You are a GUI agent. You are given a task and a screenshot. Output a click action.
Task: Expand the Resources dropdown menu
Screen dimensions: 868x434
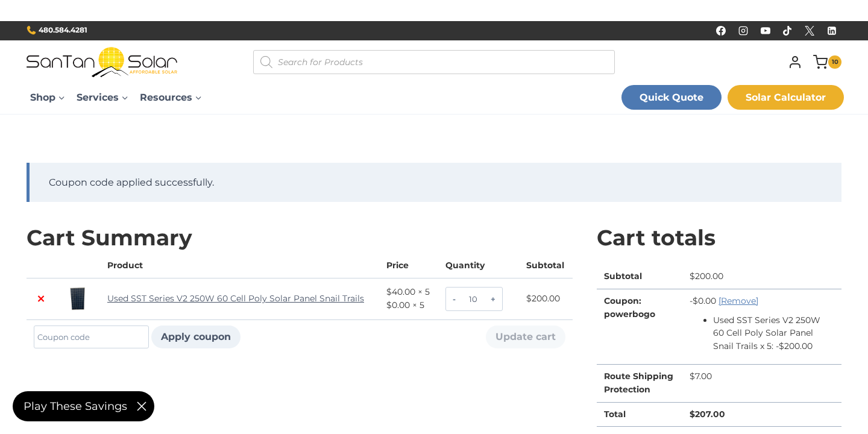171,98
